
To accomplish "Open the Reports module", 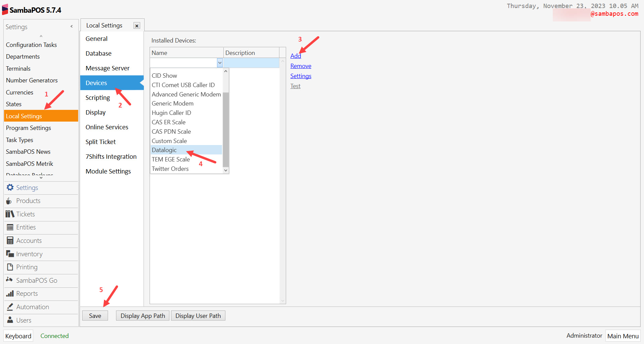I will [x=27, y=294].
